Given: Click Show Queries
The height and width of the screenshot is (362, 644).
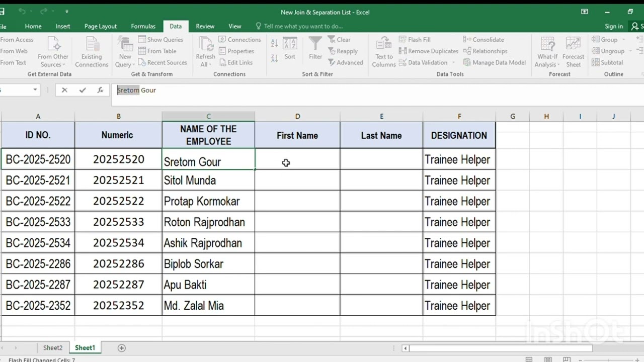Looking at the screenshot, I should pyautogui.click(x=161, y=40).
